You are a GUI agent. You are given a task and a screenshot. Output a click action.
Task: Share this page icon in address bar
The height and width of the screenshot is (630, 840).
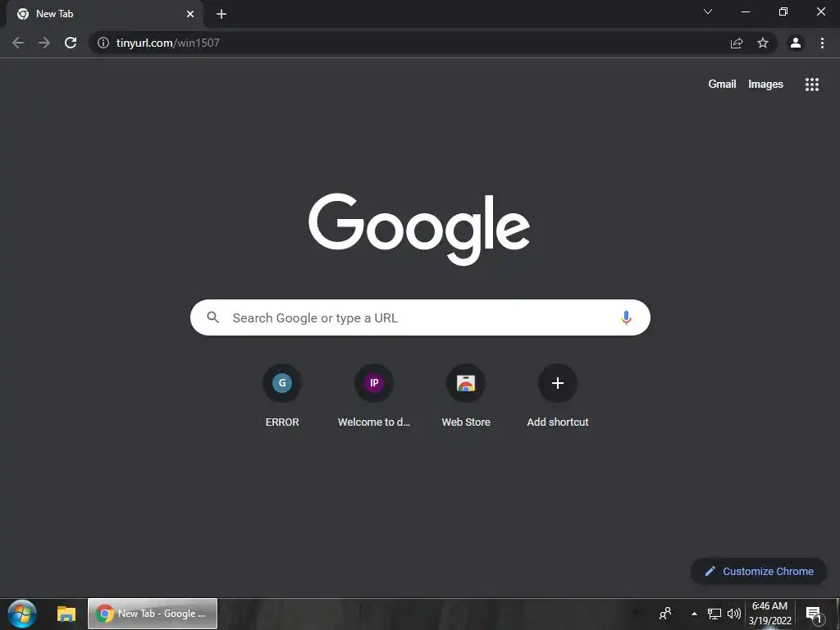click(737, 43)
